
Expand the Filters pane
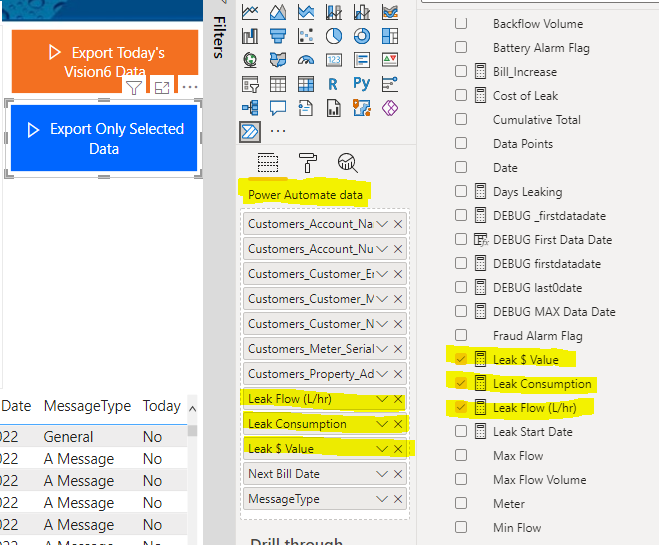pyautogui.click(x=219, y=37)
